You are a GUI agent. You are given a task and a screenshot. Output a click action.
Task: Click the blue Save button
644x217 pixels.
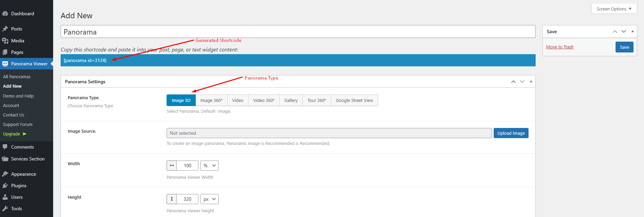(624, 47)
